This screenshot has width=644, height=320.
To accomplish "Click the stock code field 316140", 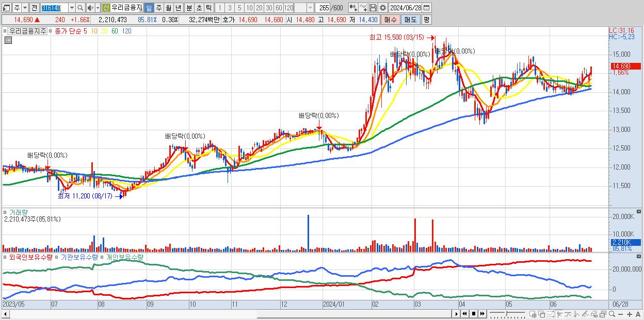I will (54, 8).
